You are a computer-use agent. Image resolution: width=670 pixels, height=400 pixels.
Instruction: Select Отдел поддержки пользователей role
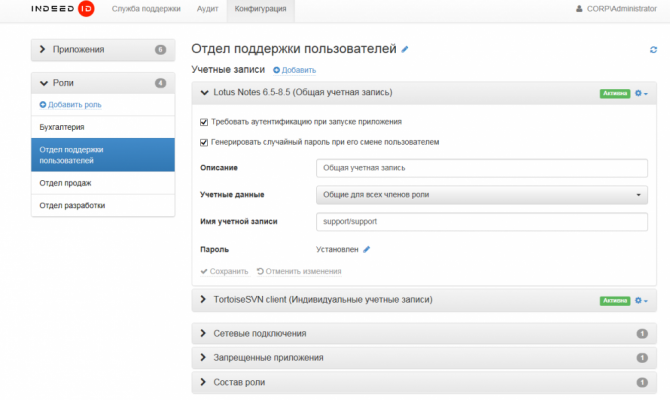point(103,155)
